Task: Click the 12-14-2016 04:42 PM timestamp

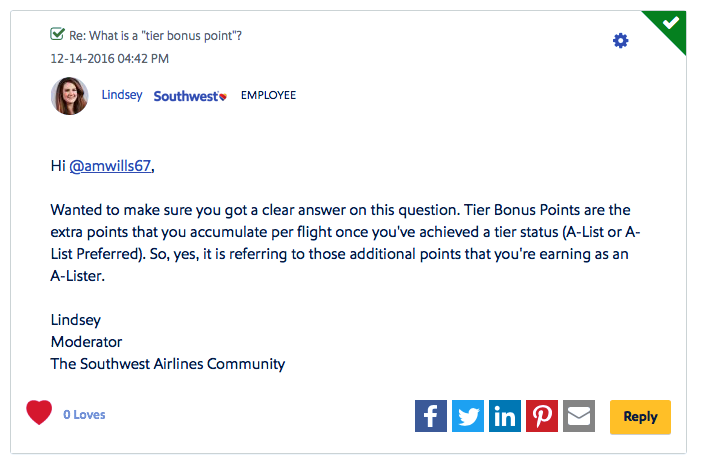Action: pos(110,58)
